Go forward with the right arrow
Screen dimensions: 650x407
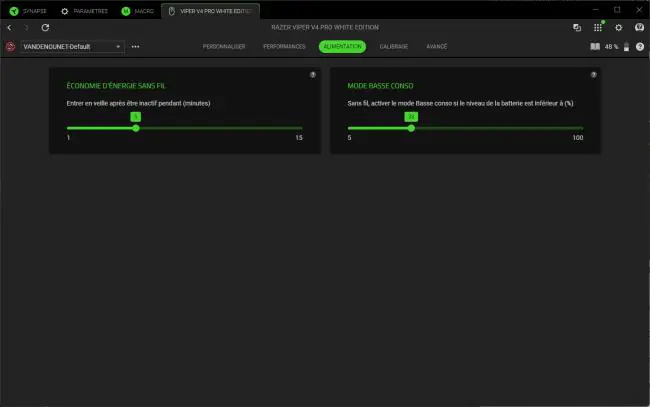(x=27, y=28)
